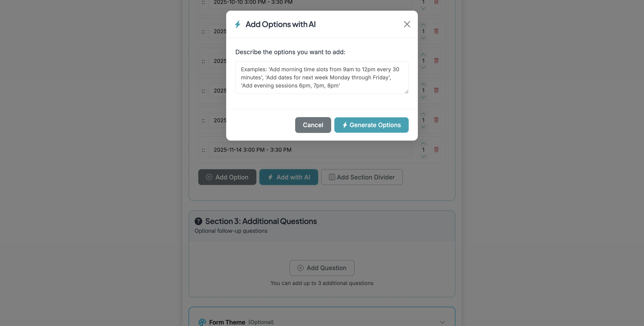This screenshot has width=644, height=326.
Task: Click the options description text area
Action: point(322,78)
